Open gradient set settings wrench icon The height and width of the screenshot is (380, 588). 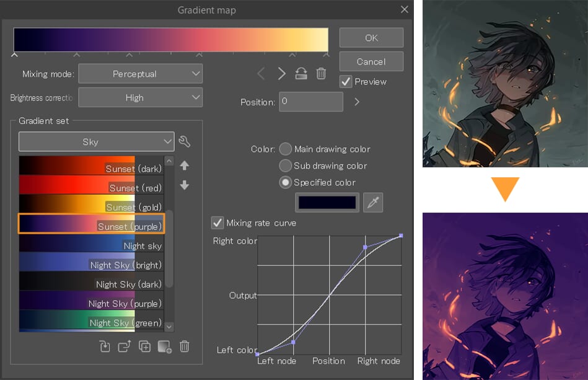pyautogui.click(x=184, y=142)
